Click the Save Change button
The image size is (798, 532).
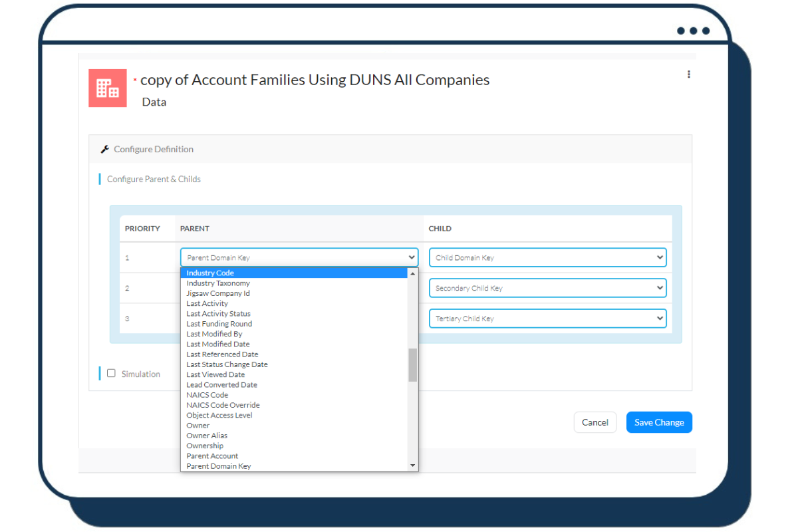point(659,422)
